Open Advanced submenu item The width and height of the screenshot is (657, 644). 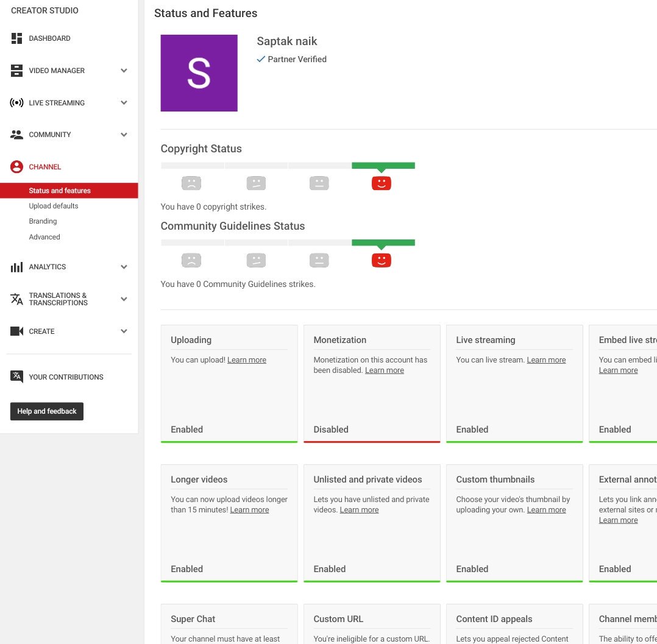(x=44, y=237)
